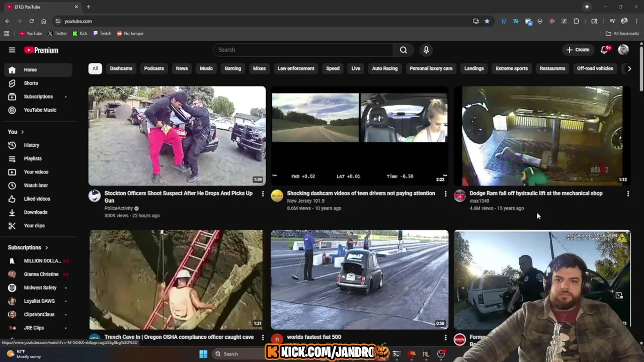
Task: Open ClipsVonClaus subscription channel
Action: coord(38,314)
